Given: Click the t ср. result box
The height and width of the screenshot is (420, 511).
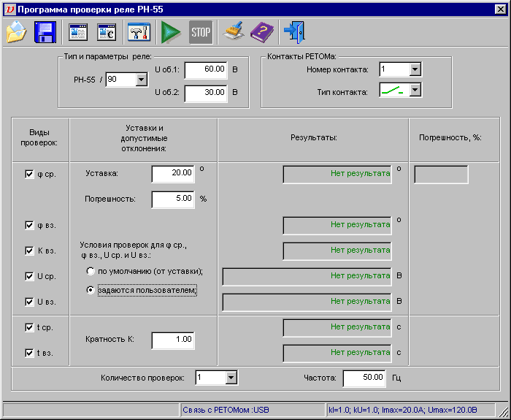Looking at the screenshot, I should [337, 327].
